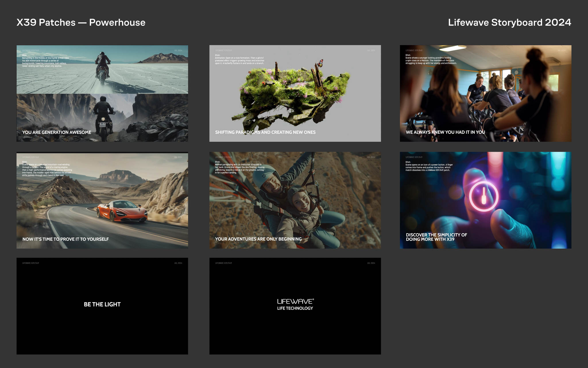
Task: Click the pink power button icon
Action: [x=483, y=196]
